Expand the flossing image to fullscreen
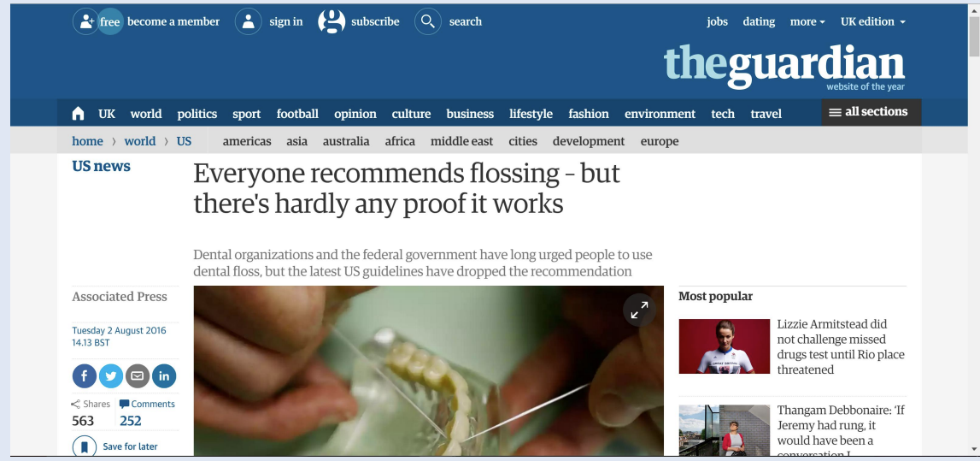 click(639, 310)
